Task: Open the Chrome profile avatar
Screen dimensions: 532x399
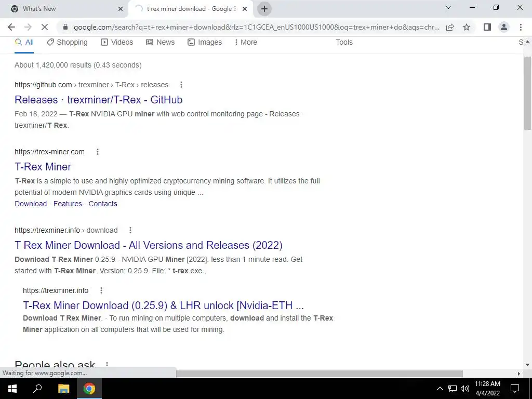Action: pos(504,27)
